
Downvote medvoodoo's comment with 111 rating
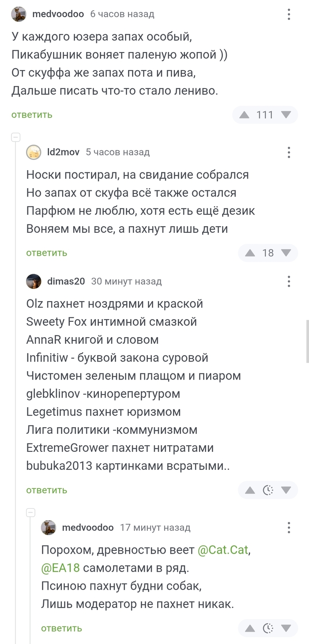tap(286, 115)
